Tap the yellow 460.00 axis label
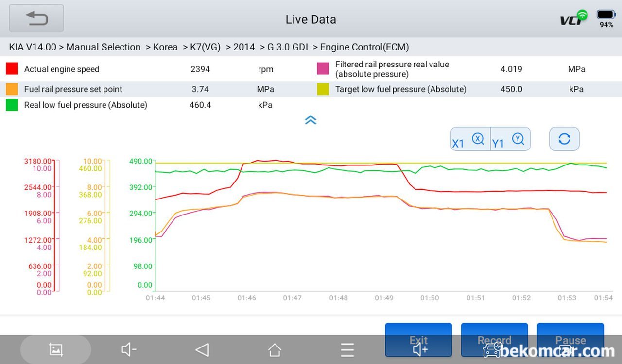622x364 pixels. point(90,168)
